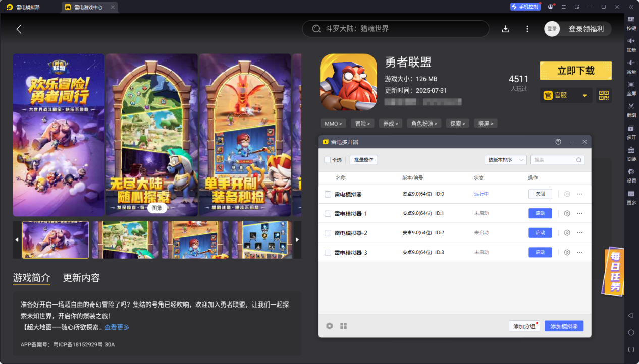Check the box for 雷电模拟器-2

tap(328, 233)
